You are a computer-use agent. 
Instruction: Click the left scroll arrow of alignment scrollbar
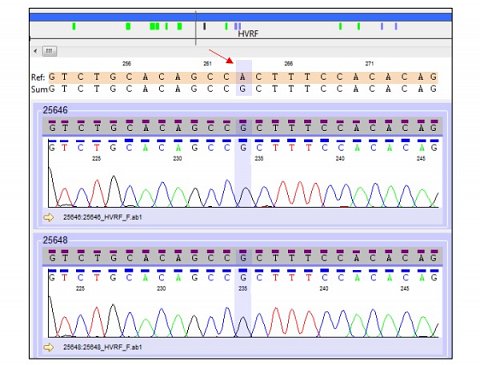tap(35, 51)
